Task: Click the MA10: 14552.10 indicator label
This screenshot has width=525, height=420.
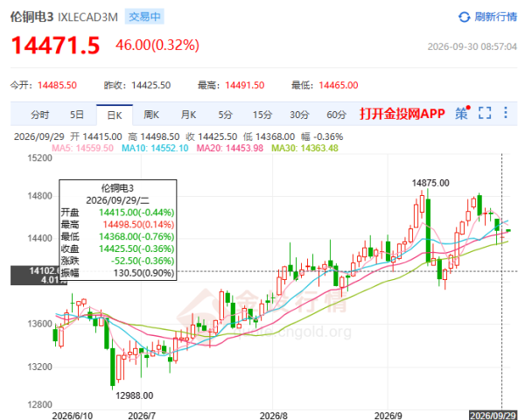Action: (155, 148)
